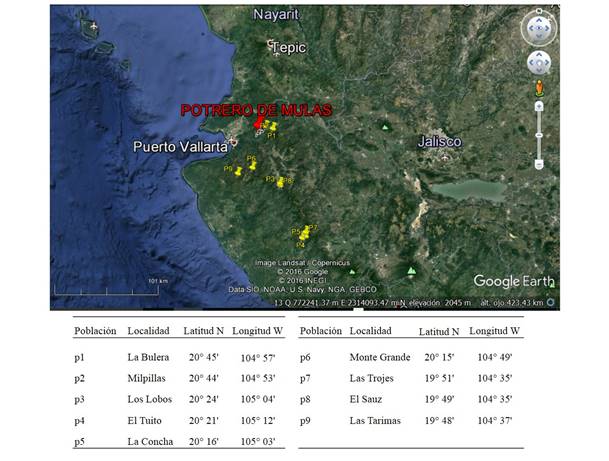The image size is (609, 461).
Task: Click the Tepic city label
Action: coord(292,46)
